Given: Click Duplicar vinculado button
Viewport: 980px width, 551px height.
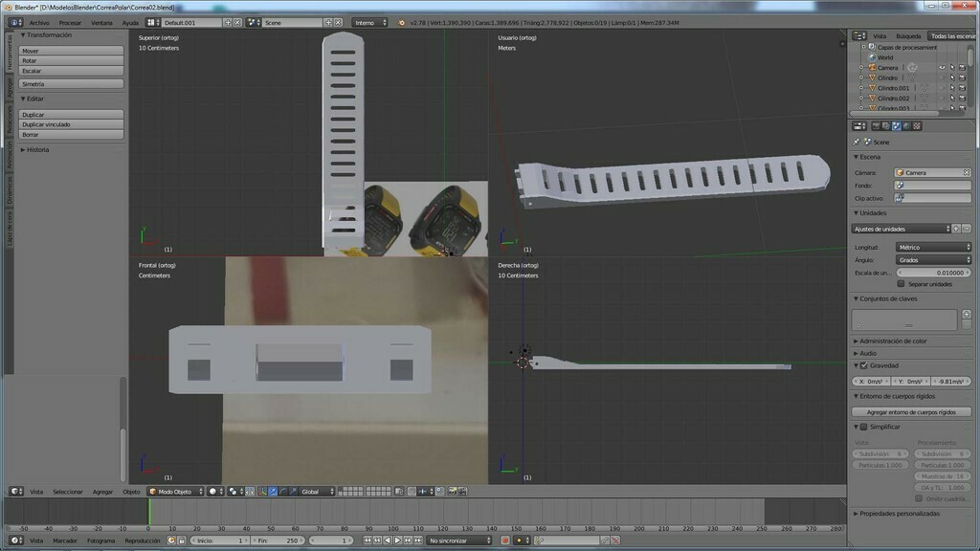Looking at the screenshot, I should click(x=71, y=124).
